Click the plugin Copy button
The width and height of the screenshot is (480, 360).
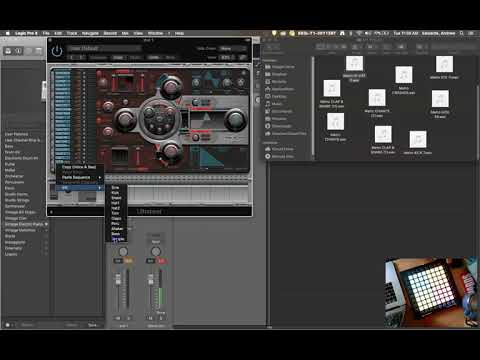pos(118,57)
